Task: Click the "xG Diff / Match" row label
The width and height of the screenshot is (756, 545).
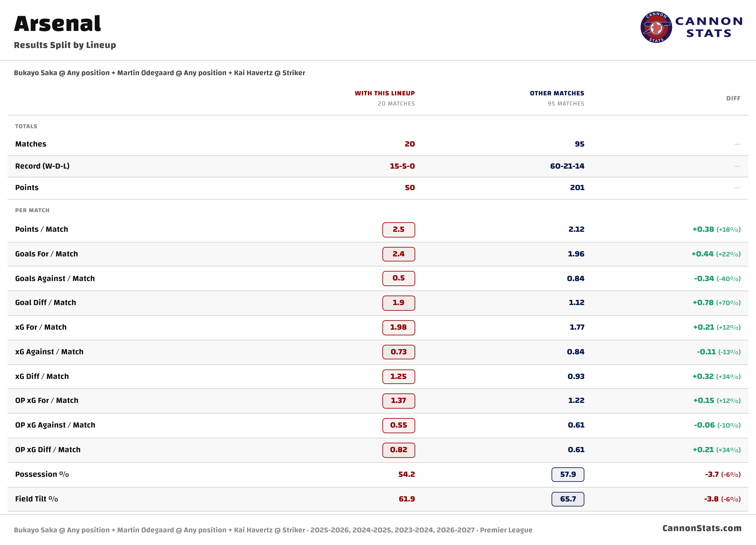Action: tap(42, 377)
